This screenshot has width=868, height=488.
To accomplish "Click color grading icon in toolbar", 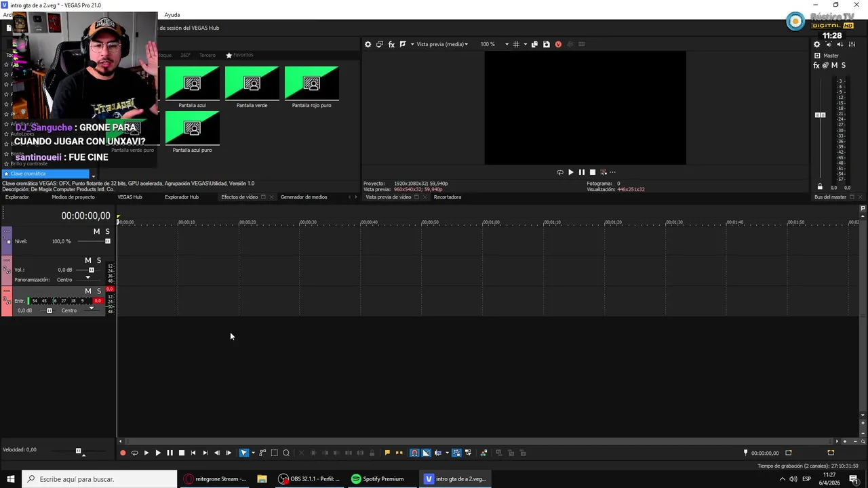I will click(484, 453).
